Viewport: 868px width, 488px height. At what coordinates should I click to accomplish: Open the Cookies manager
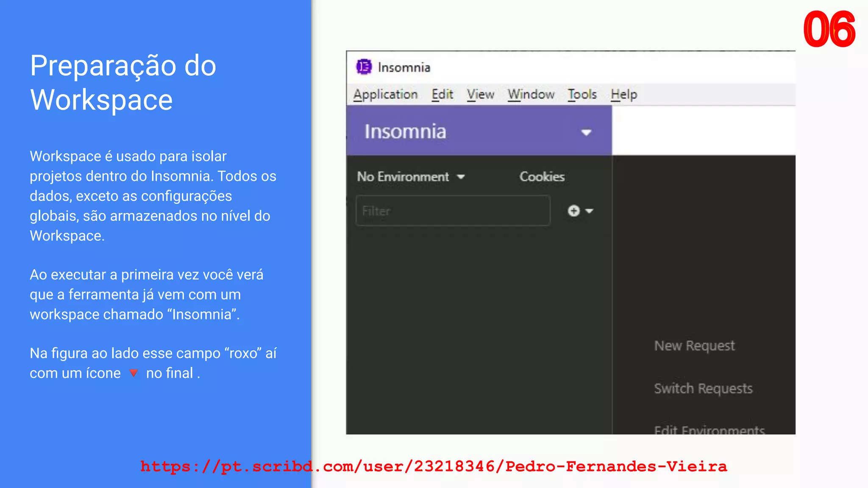542,177
